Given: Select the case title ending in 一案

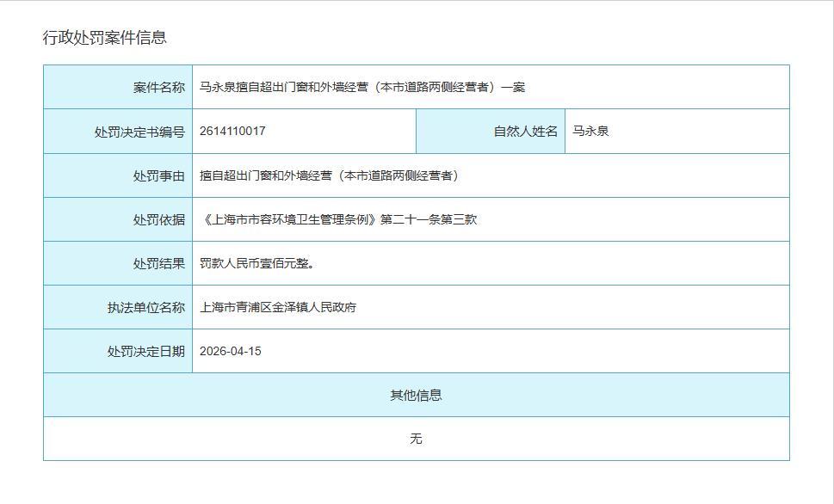Looking at the screenshot, I should 361,87.
